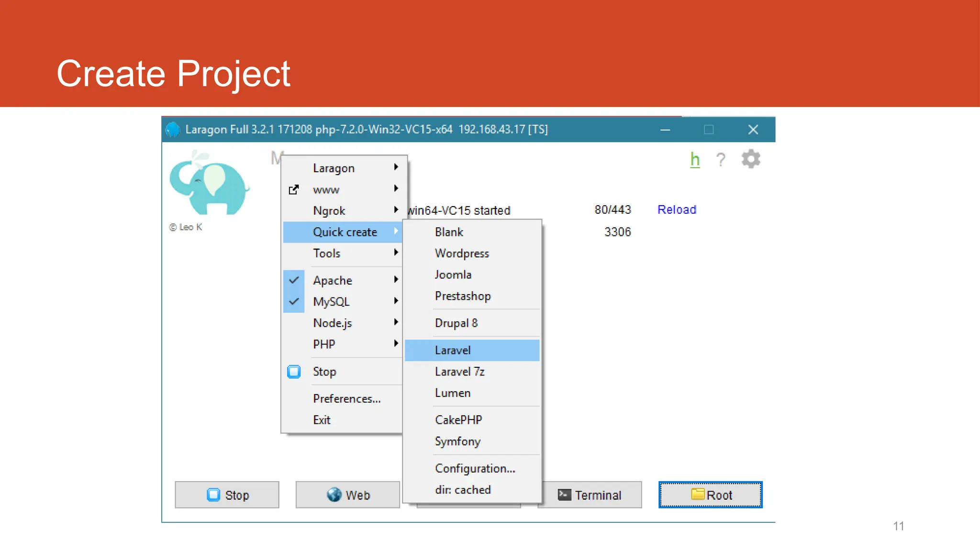Click the external link icon beside www
980x551 pixels.
click(294, 190)
